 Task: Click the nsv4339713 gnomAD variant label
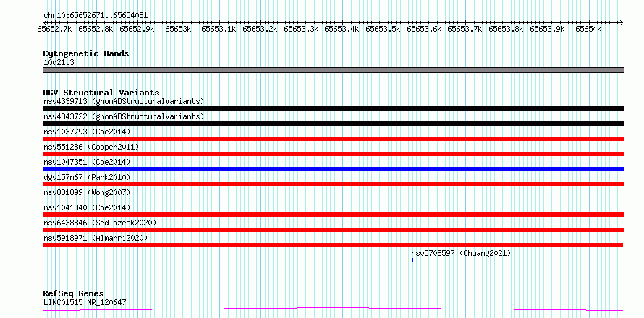click(124, 101)
